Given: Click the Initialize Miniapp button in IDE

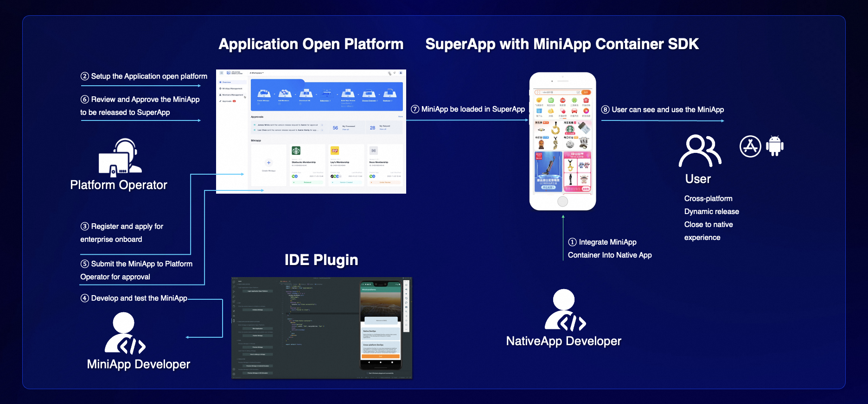Looking at the screenshot, I should click(258, 310).
